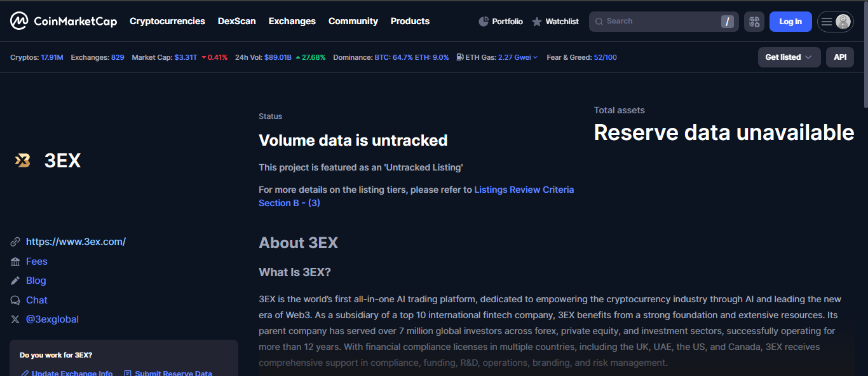Click the bank icon beside Fees
This screenshot has height=376, width=868.
[x=15, y=261]
